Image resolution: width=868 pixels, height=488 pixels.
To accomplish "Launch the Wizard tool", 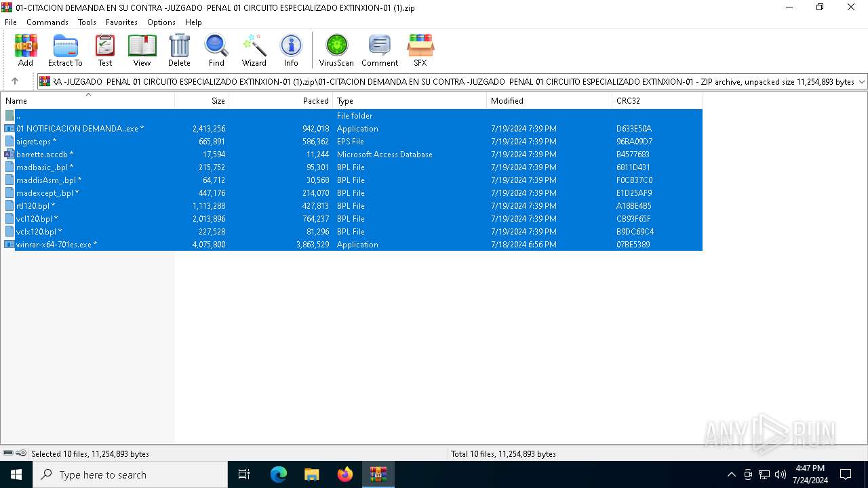I will point(254,51).
